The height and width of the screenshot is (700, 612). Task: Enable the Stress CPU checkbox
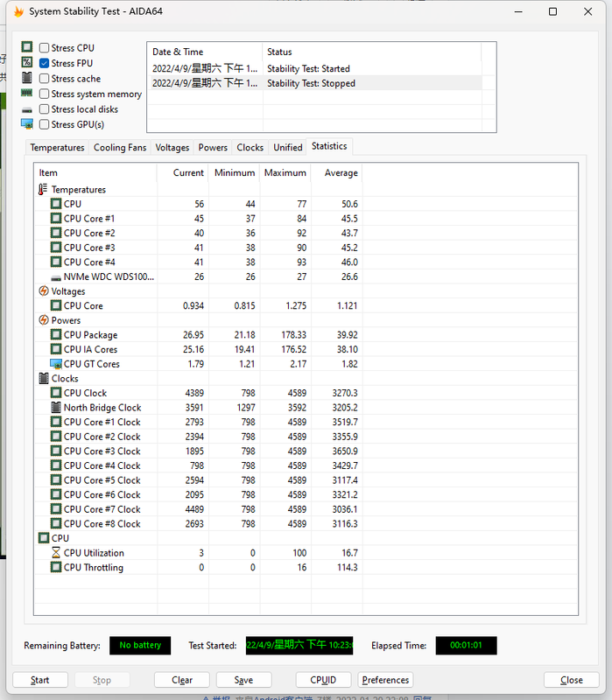[44, 48]
